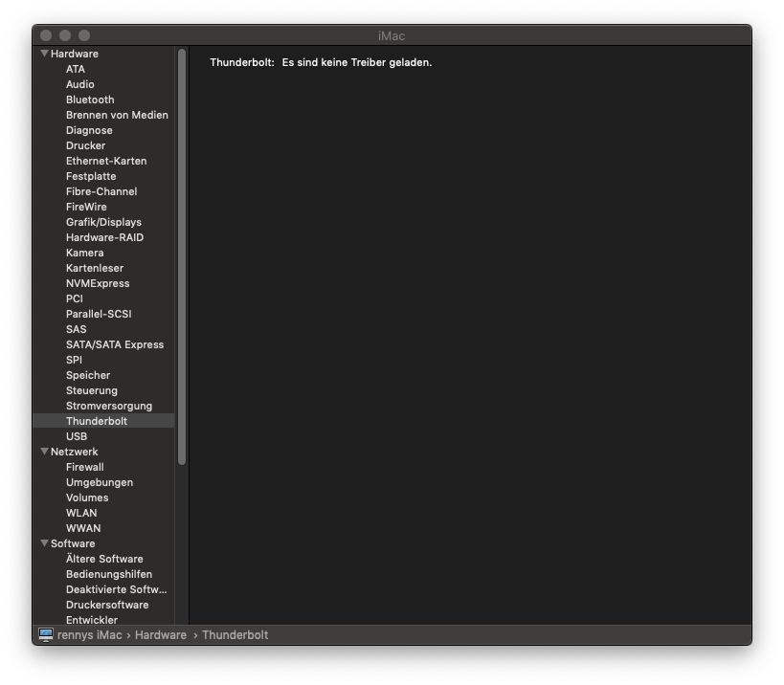Collapse the Hardware section triangle
Viewport: 784px width, 685px height.
pyautogui.click(x=44, y=54)
